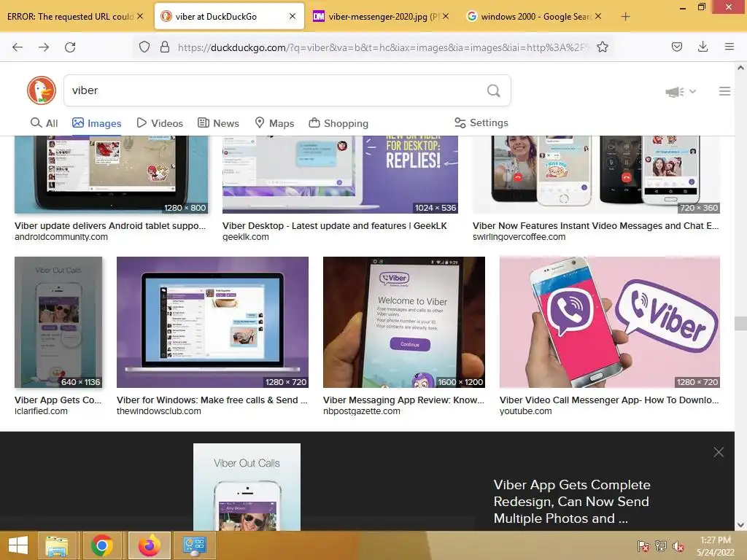Open taskbar clock showing 1:27 PM
This screenshot has width=747, height=560.
[715, 545]
